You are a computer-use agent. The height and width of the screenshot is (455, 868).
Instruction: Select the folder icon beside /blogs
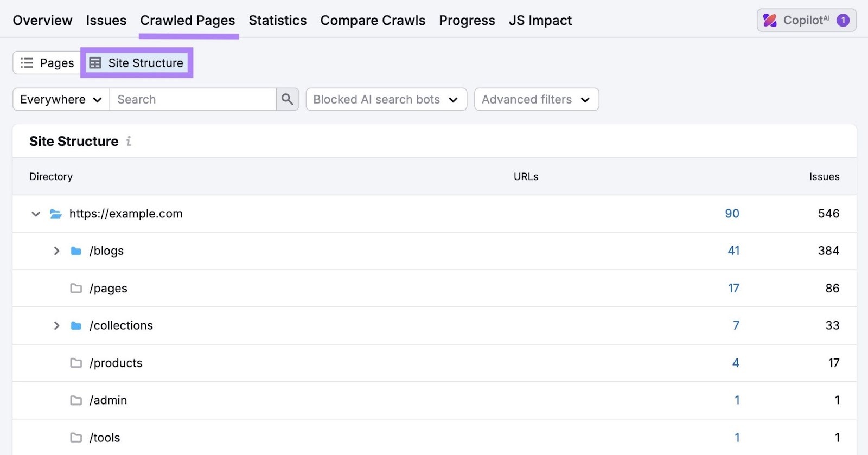(76, 251)
